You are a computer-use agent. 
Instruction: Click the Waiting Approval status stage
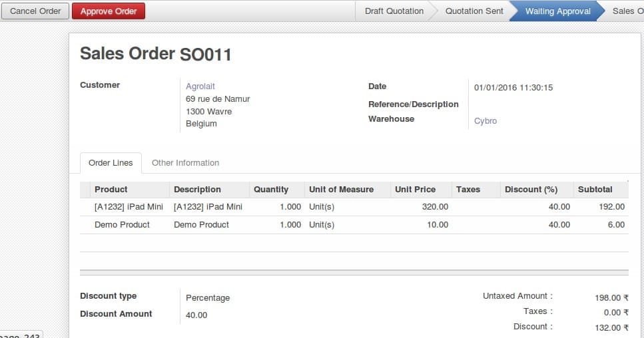coord(557,11)
